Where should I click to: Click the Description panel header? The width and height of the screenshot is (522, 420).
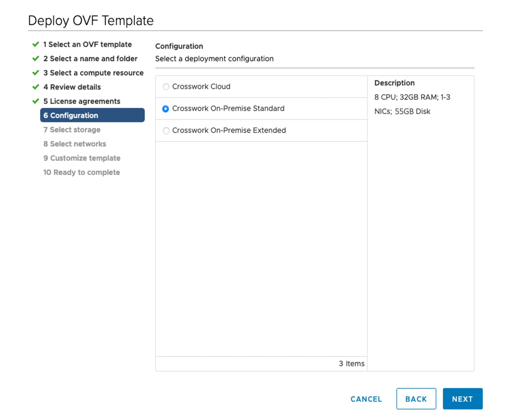tap(395, 83)
